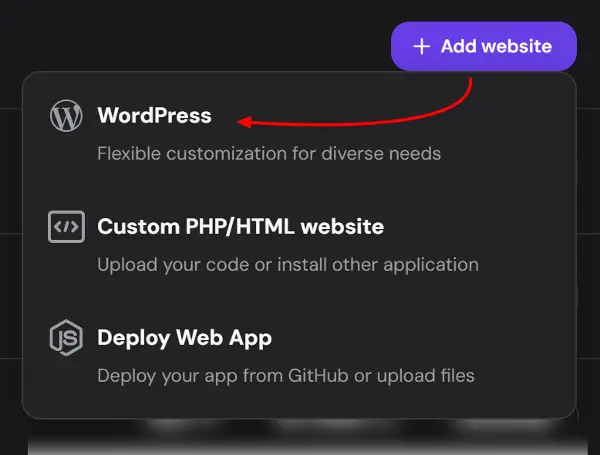The image size is (600, 455).
Task: Click the Add website button
Action: click(484, 46)
